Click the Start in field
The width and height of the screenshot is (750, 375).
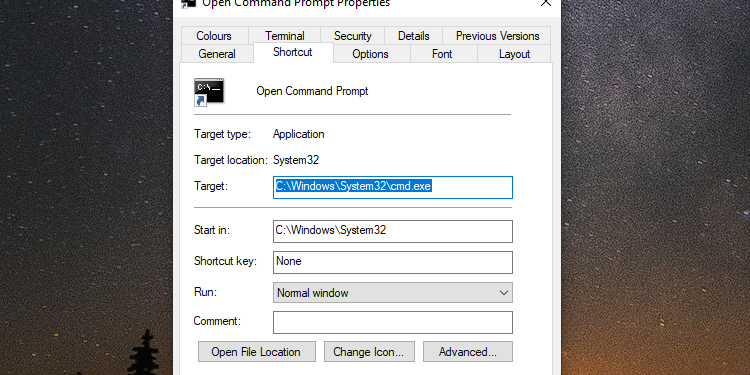(x=393, y=232)
